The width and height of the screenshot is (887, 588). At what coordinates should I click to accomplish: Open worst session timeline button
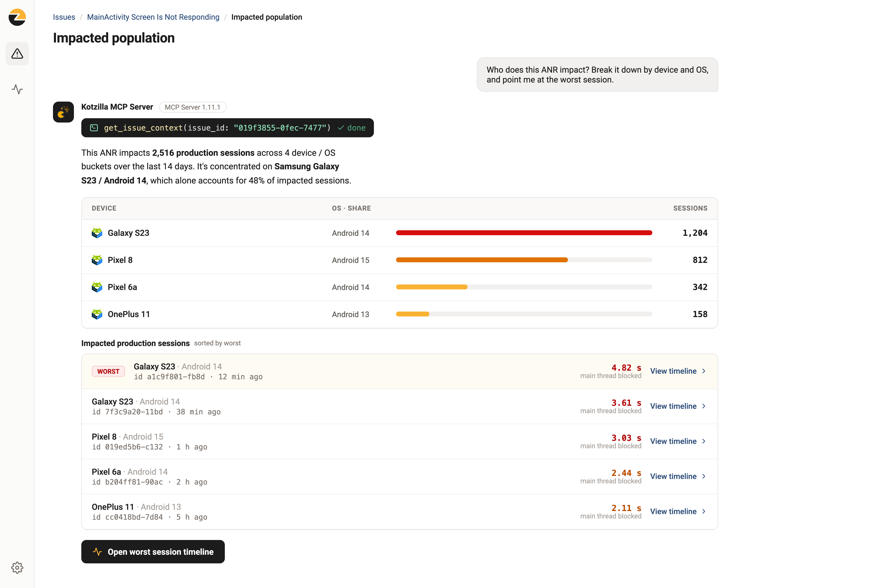[153, 552]
